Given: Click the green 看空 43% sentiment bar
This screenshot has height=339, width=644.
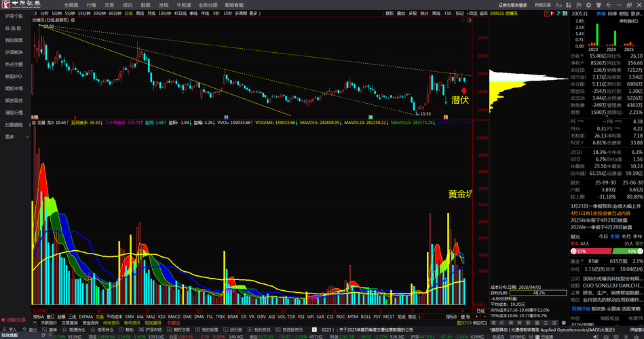Looking at the screenshot, I should (x=628, y=251).
